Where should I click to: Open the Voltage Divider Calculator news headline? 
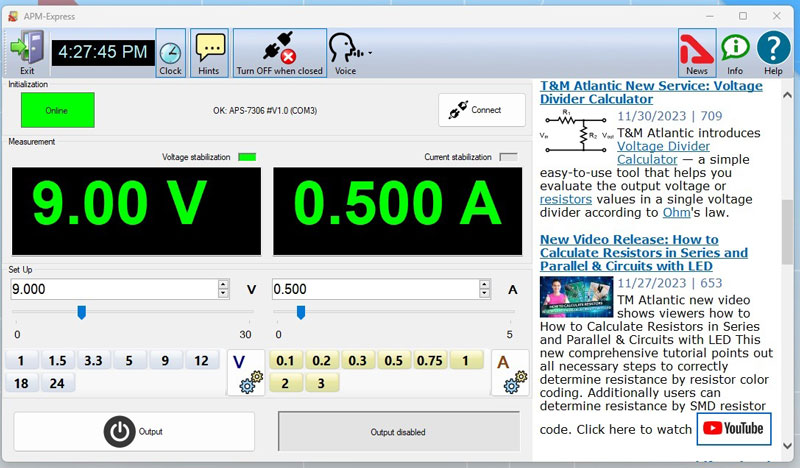pos(651,92)
